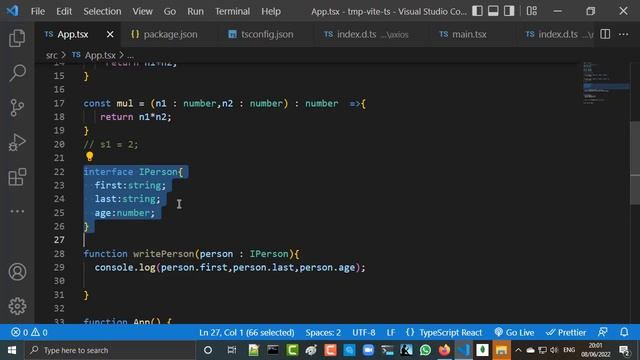Show hidden system tray icons chevron

(x=518, y=350)
